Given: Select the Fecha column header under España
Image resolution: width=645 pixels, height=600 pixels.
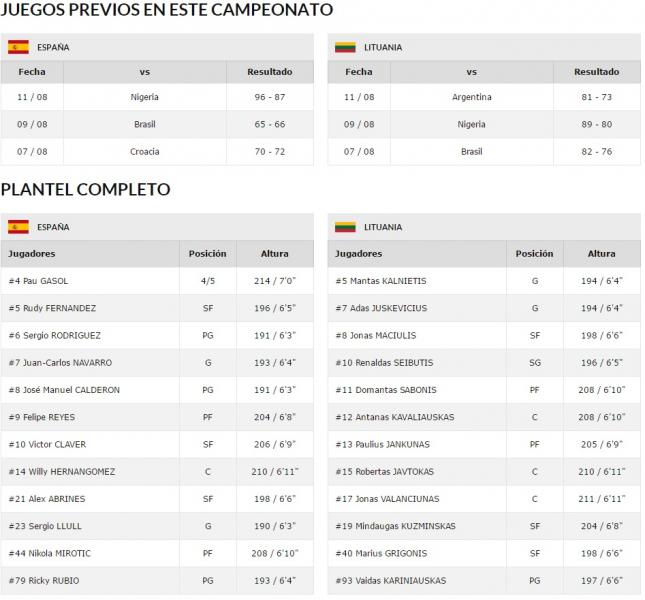Looking at the screenshot, I should [x=32, y=72].
